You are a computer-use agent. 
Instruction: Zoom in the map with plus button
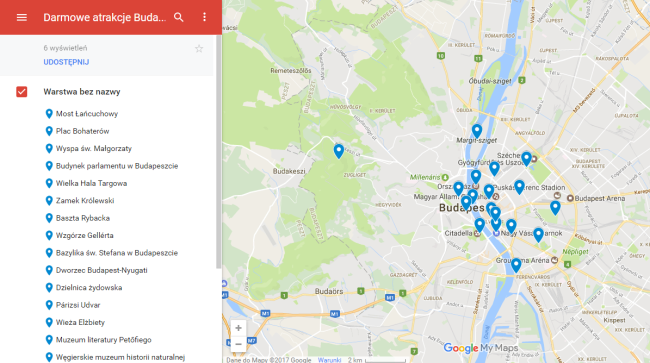[x=238, y=328]
